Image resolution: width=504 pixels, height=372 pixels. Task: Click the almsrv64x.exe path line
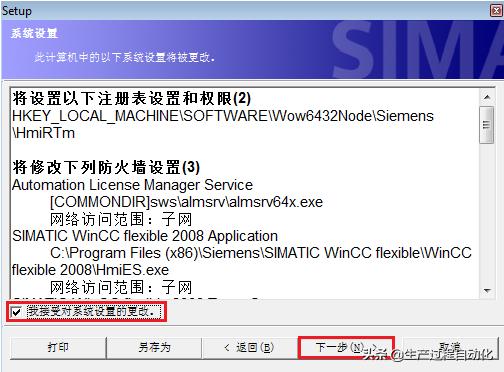pyautogui.click(x=186, y=202)
